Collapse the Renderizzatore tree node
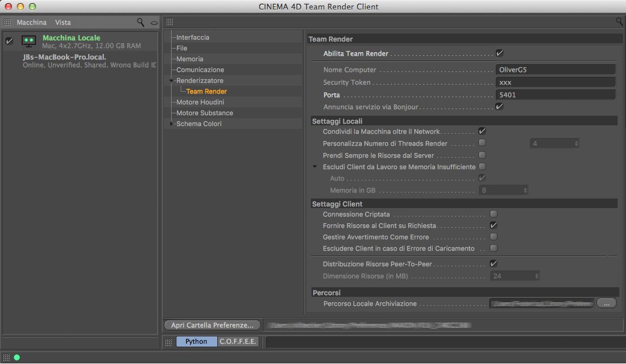The height and width of the screenshot is (364, 626). tap(171, 80)
